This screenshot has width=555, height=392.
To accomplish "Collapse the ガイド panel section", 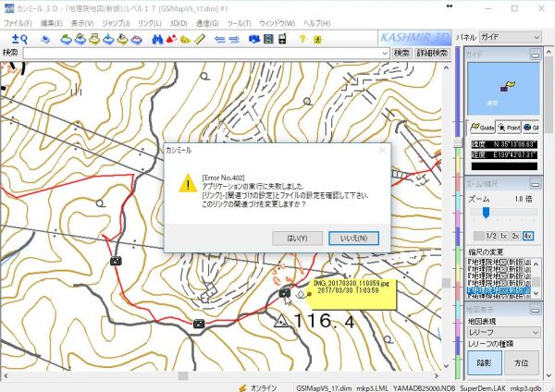I will (535, 55).
